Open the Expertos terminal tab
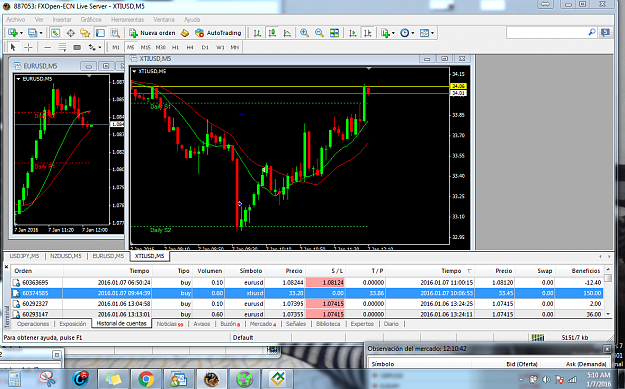 362,324
